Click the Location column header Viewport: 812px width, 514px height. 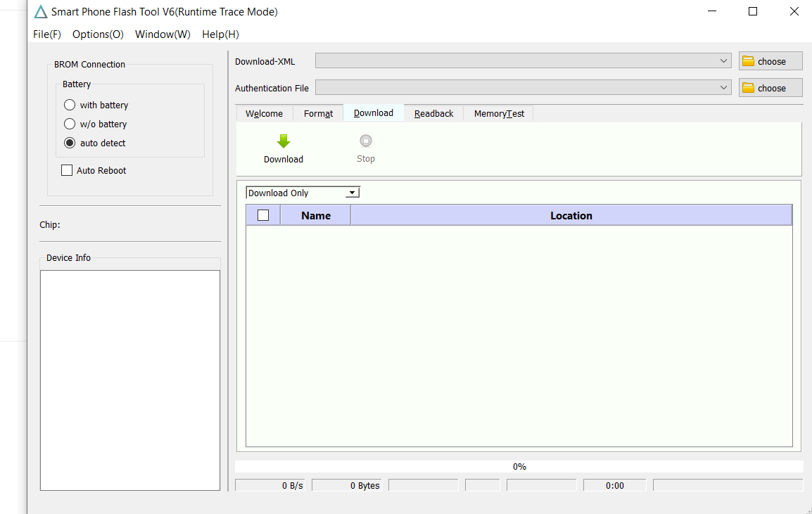click(571, 215)
